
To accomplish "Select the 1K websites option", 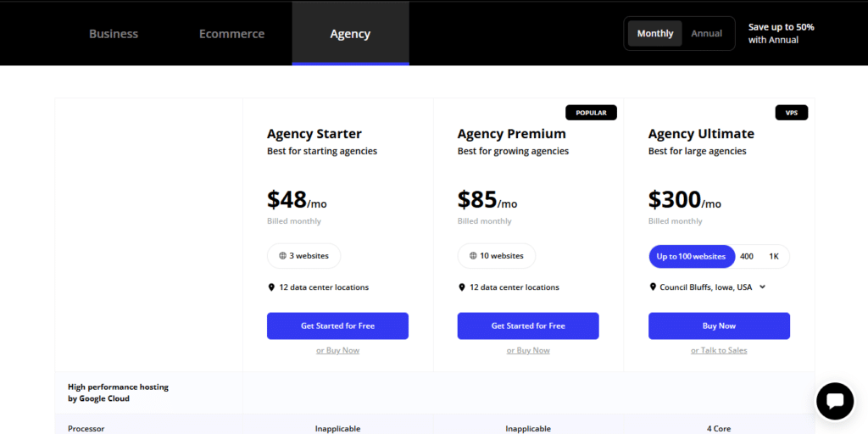I will pyautogui.click(x=774, y=256).
